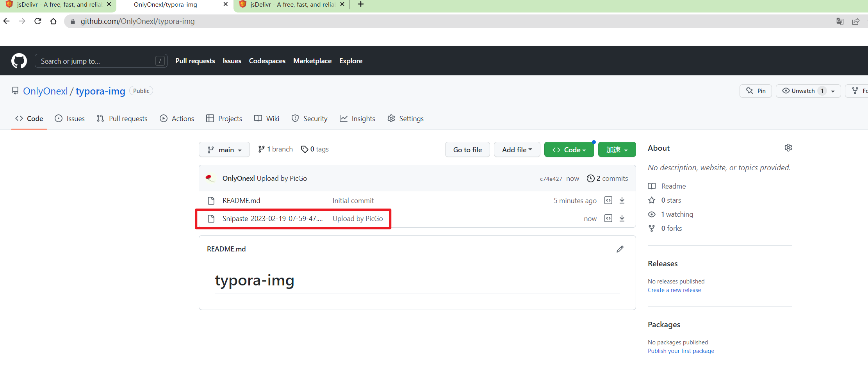Viewport: 868px width, 376px height.
Task: Click the file icon beside Snipaste file
Action: tap(211, 218)
